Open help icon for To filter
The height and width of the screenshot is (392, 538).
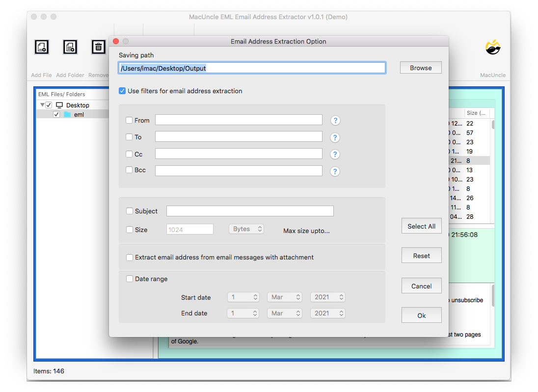click(x=335, y=137)
